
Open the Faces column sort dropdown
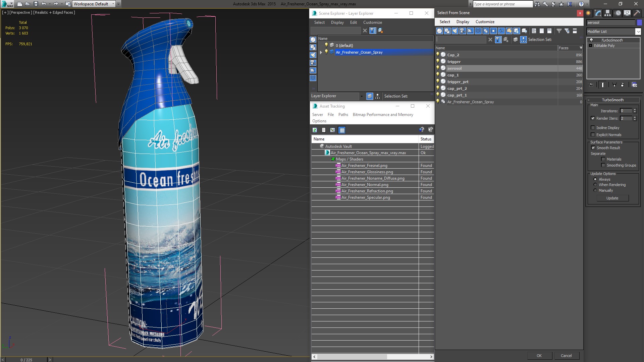click(x=581, y=48)
